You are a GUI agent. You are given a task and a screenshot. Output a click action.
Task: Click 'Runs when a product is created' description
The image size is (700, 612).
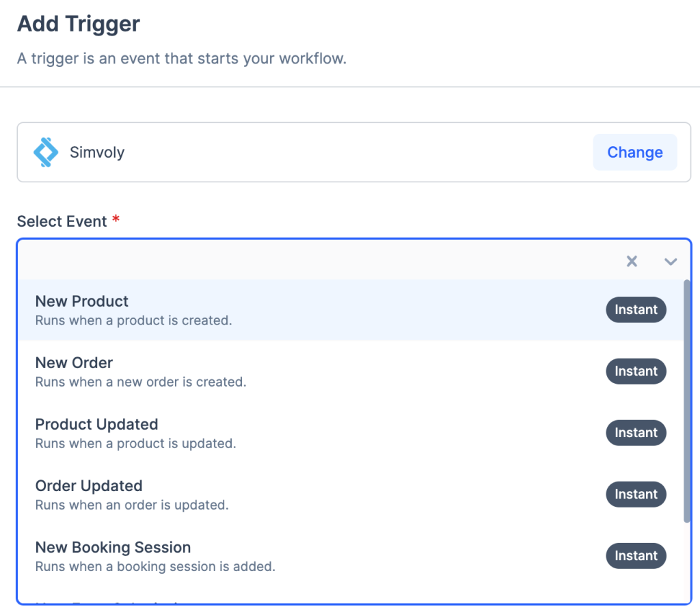tap(133, 320)
